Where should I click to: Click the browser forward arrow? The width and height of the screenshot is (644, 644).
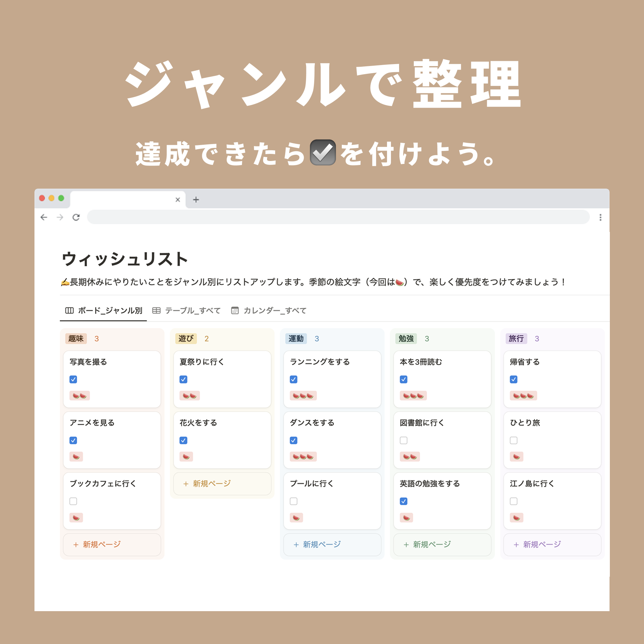coord(60,217)
